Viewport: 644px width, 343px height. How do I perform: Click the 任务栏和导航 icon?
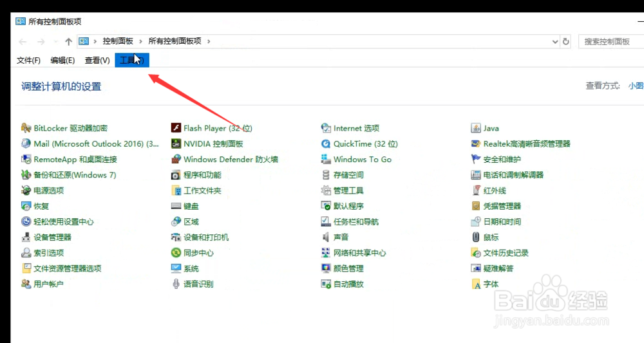pos(326,221)
